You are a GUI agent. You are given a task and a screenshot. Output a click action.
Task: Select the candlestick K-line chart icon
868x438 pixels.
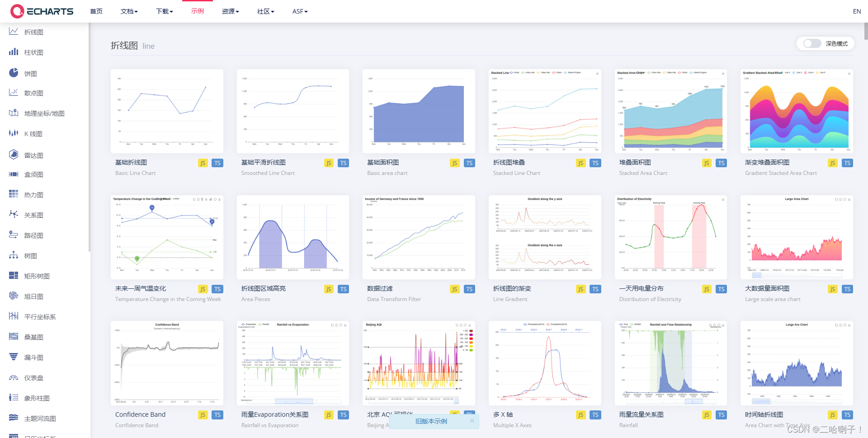click(x=14, y=133)
